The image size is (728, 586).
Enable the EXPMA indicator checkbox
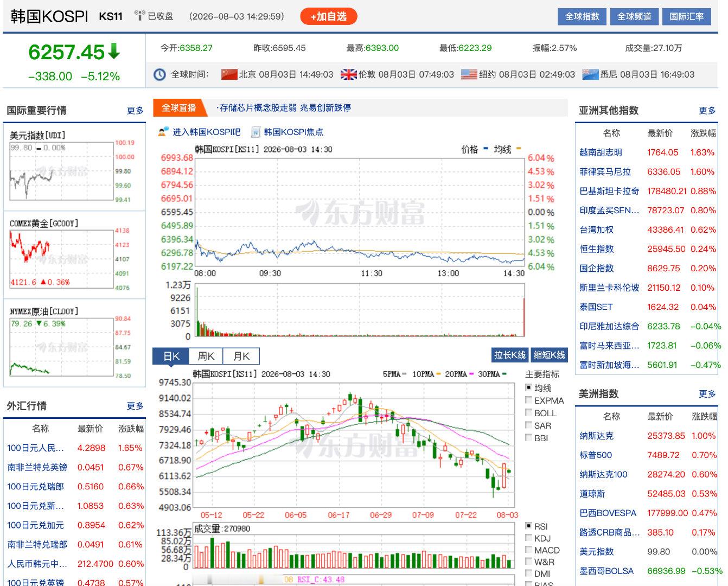528,400
